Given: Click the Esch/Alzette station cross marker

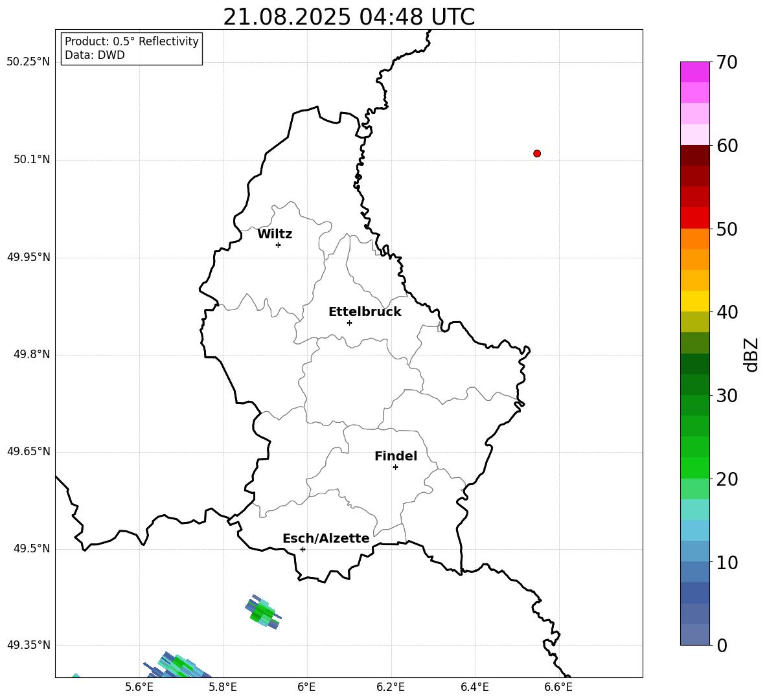Looking at the screenshot, I should coord(303,549).
